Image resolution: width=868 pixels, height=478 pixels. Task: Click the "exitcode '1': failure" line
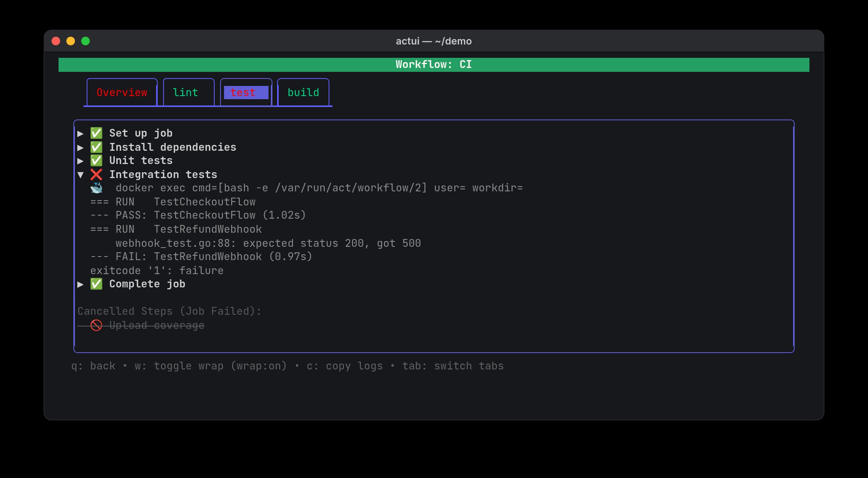pyautogui.click(x=157, y=271)
